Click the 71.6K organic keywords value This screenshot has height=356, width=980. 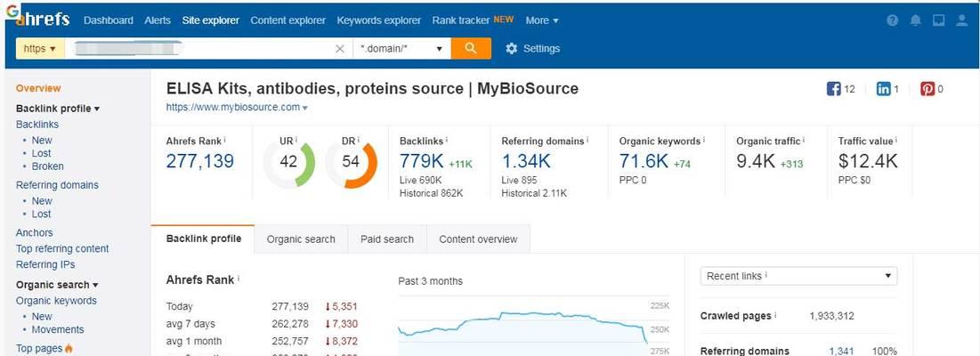(x=644, y=162)
